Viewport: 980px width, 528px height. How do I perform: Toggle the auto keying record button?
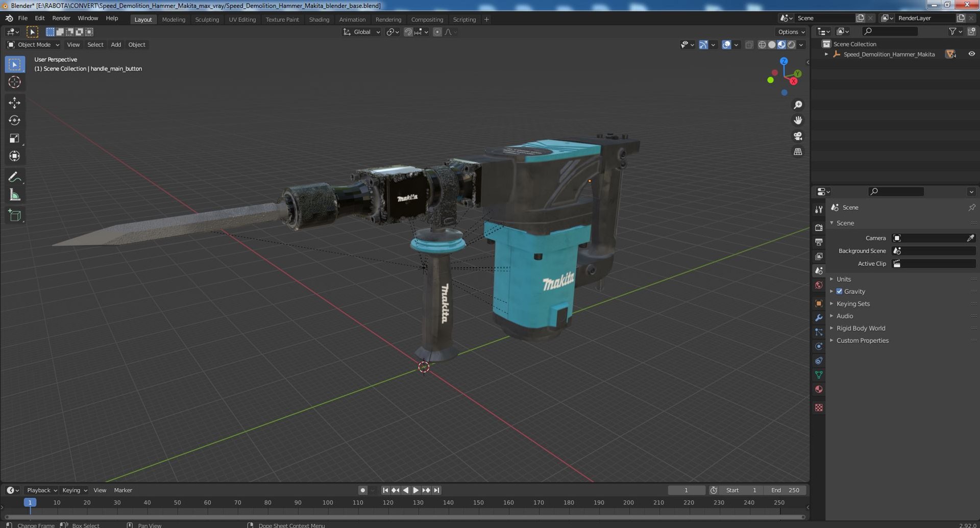[362, 490]
